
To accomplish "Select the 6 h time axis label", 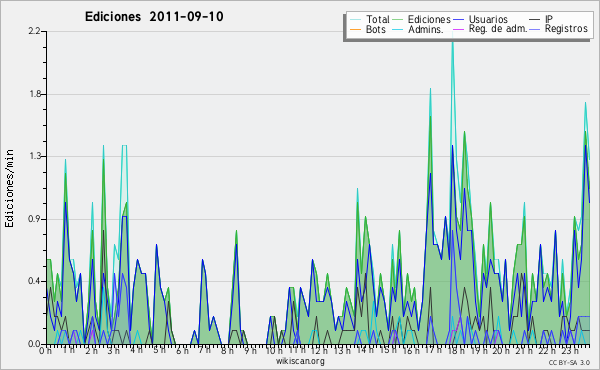I will (x=182, y=351).
